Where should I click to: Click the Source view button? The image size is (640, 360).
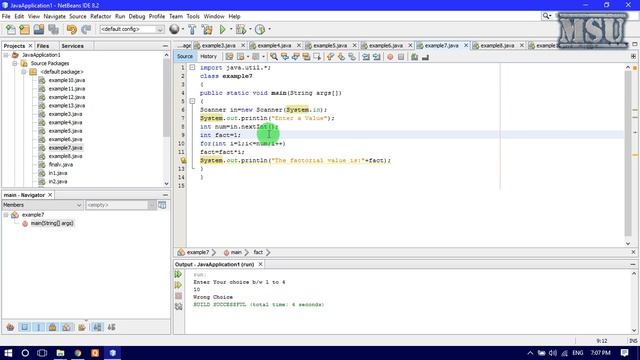(185, 57)
